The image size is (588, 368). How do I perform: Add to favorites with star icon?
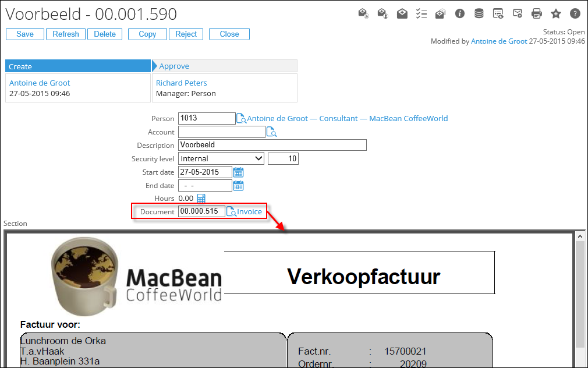[556, 13]
